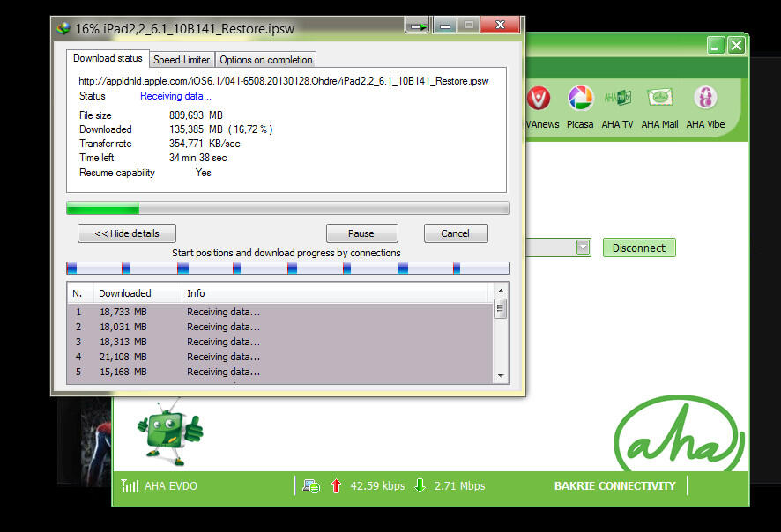The width and height of the screenshot is (781, 532).
Task: Click the connections list scroll up arrow
Action: click(501, 291)
